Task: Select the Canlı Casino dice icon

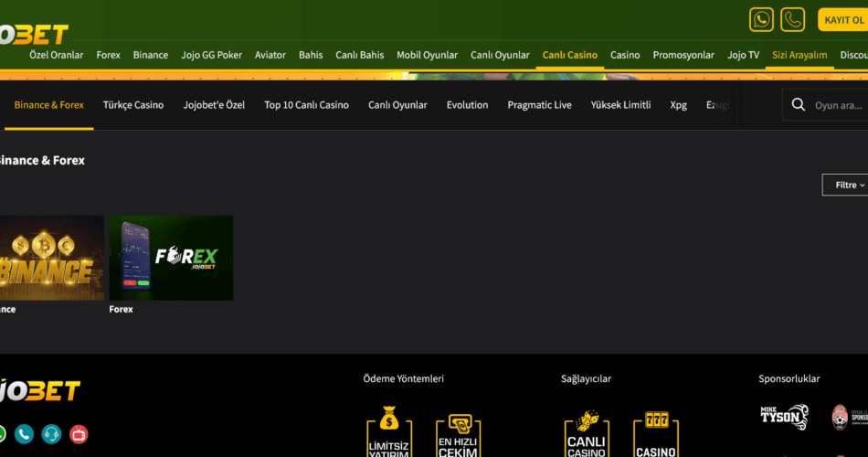Action: tap(587, 434)
